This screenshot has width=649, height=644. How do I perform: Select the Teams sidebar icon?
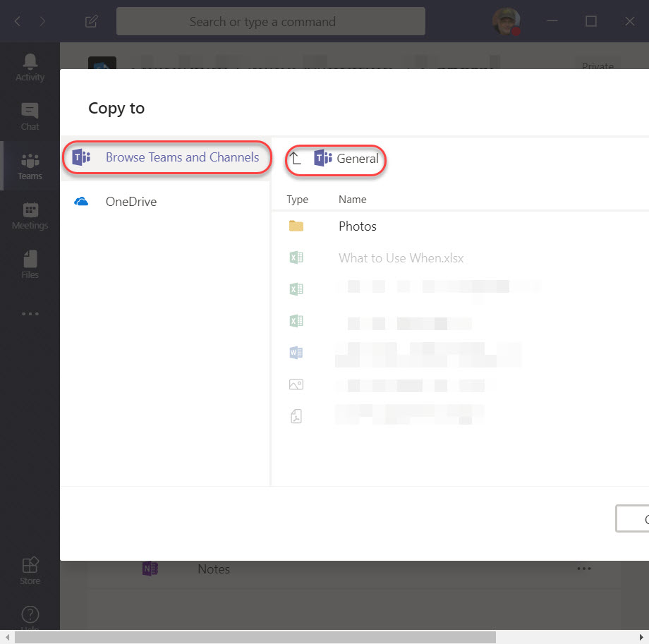coord(30,166)
